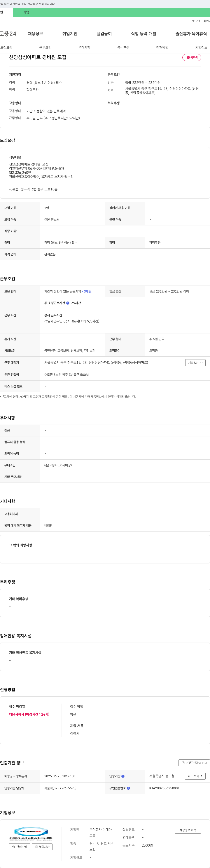
Task: Open the 취업지원 menu
Action: point(70,34)
